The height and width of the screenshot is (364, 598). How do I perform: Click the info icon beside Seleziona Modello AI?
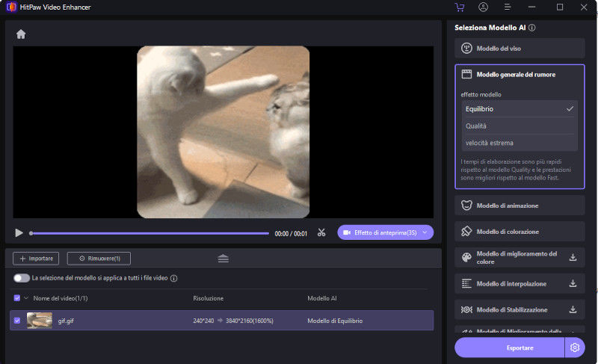tap(532, 28)
